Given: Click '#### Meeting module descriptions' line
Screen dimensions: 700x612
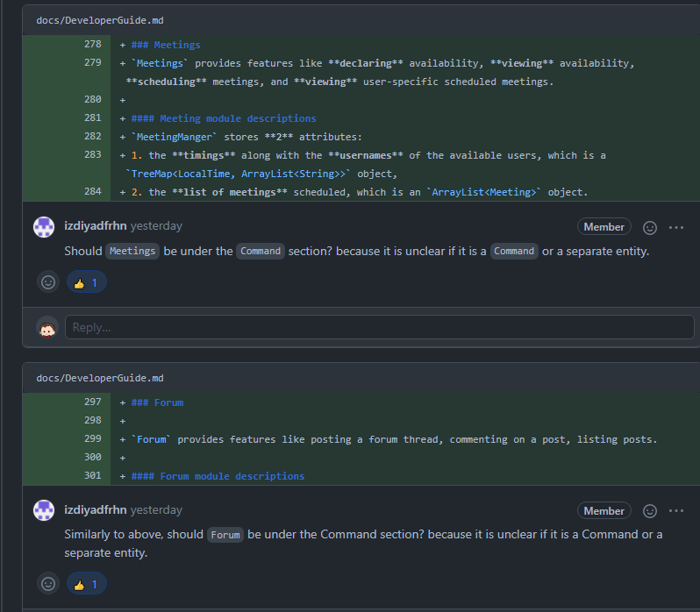Looking at the screenshot, I should pyautogui.click(x=224, y=118).
